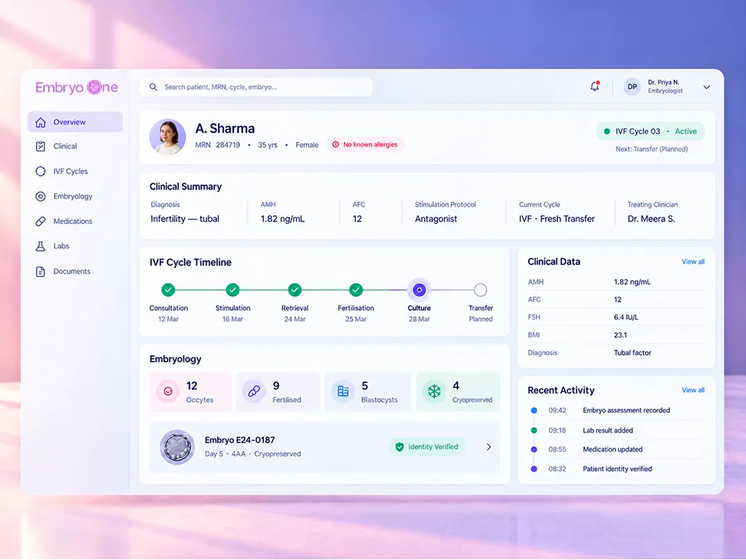Click the Embryology target icon
The width and height of the screenshot is (746, 560).
click(40, 196)
